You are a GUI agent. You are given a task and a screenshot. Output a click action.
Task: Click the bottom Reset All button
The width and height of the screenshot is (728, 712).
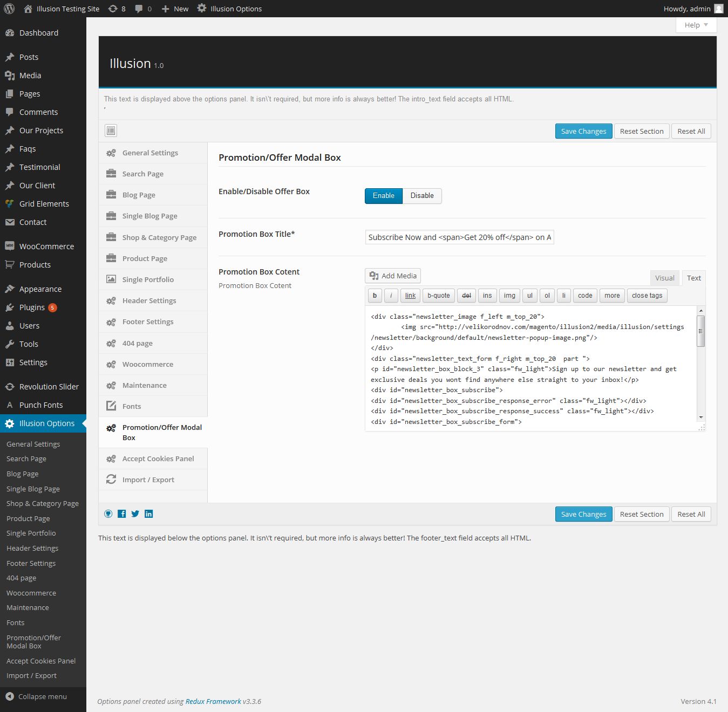click(691, 514)
